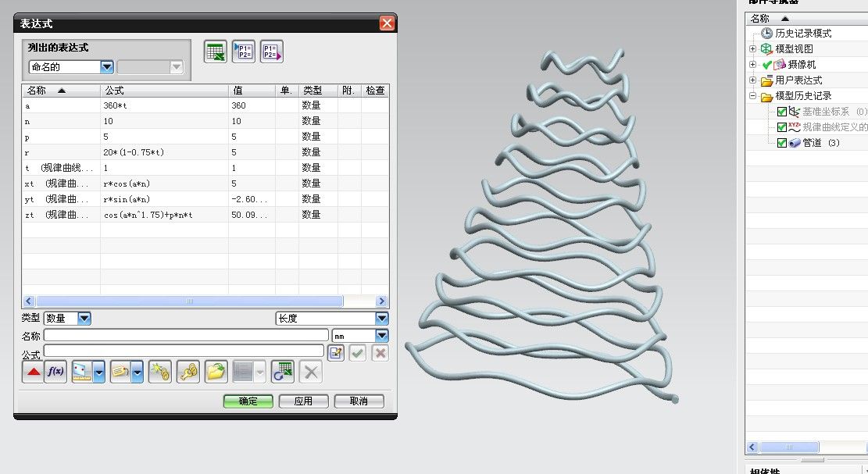Screen dimensions: 868x474
Task: Toggle the 基准坐标系 checkbox in navigator
Action: tap(782, 112)
